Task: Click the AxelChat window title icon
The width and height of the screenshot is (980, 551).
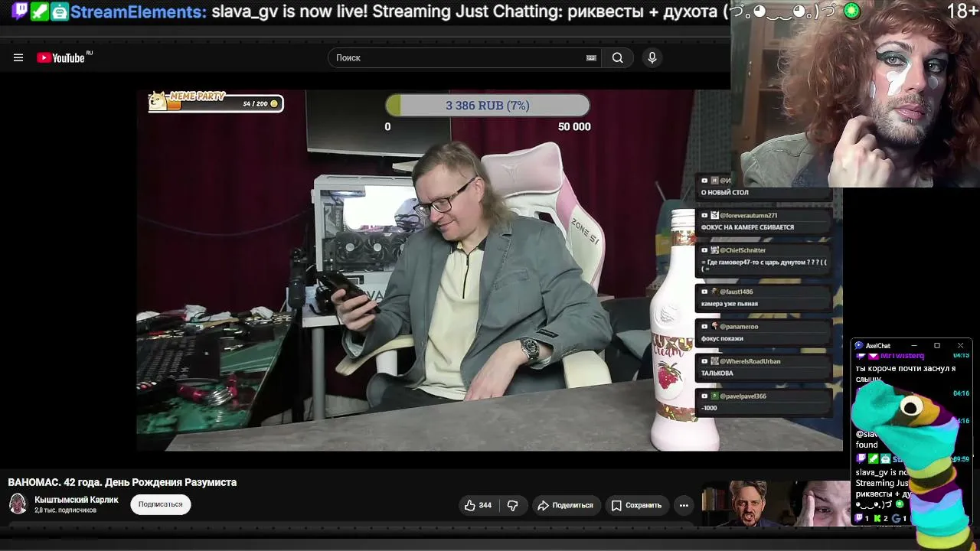Action: [x=859, y=346]
